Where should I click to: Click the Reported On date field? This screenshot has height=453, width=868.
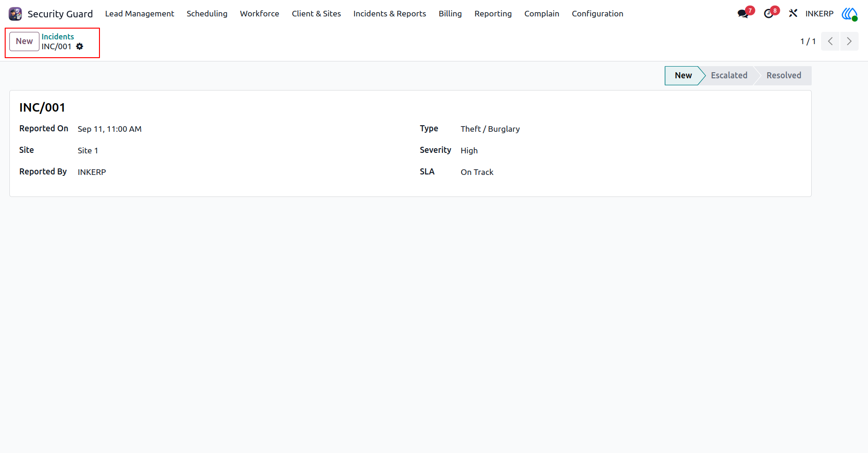[x=110, y=129]
